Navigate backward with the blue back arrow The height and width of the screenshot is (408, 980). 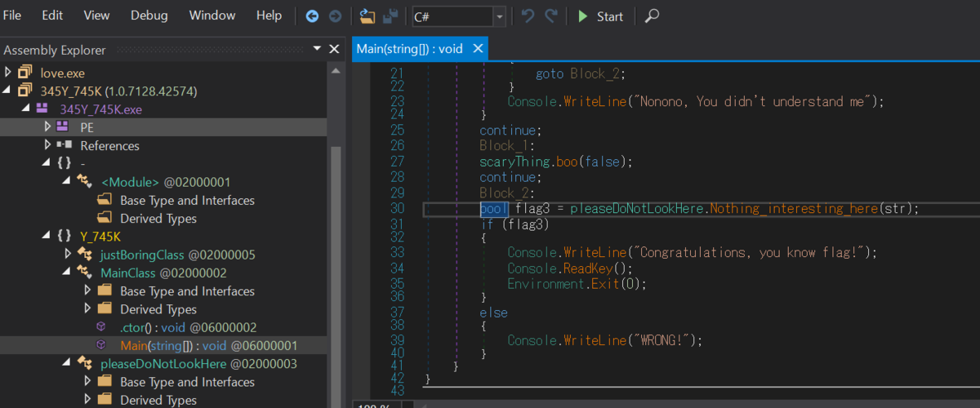pyautogui.click(x=312, y=16)
